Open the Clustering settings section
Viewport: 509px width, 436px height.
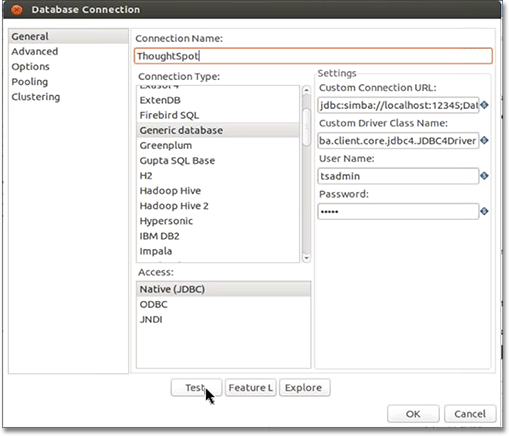68,97
